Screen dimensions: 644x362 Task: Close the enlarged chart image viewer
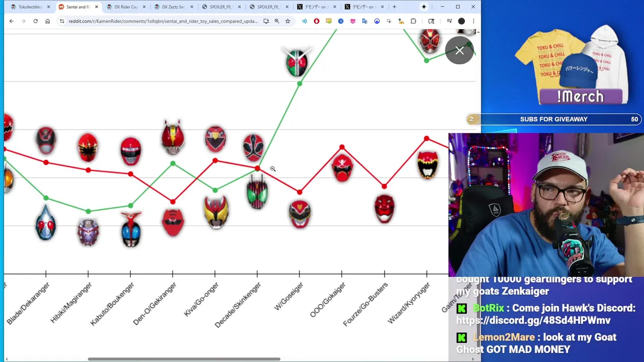[459, 50]
